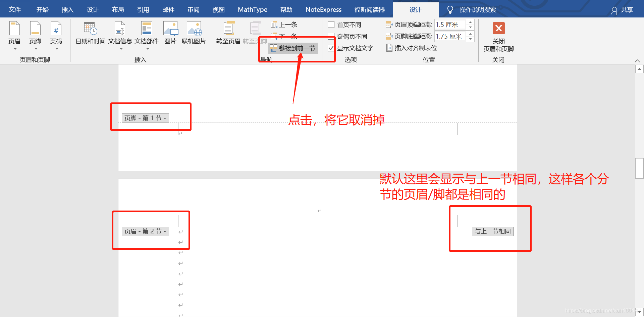Adjust the 页脚底端距离 value field
The height and width of the screenshot is (317, 644).
pos(449,36)
